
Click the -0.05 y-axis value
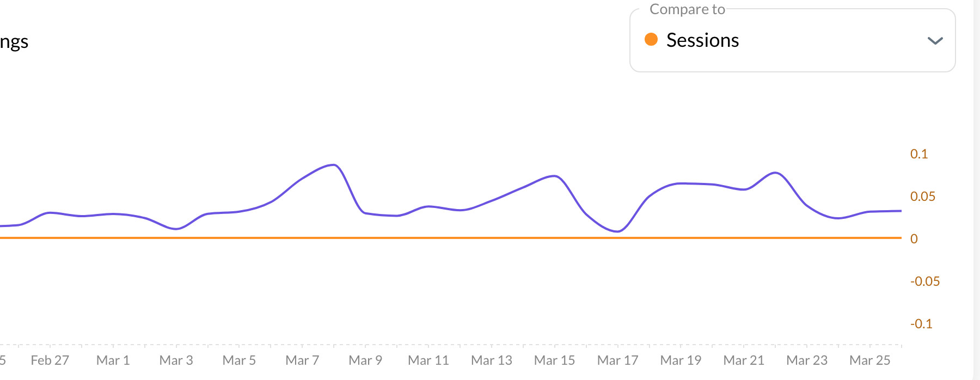[925, 281]
